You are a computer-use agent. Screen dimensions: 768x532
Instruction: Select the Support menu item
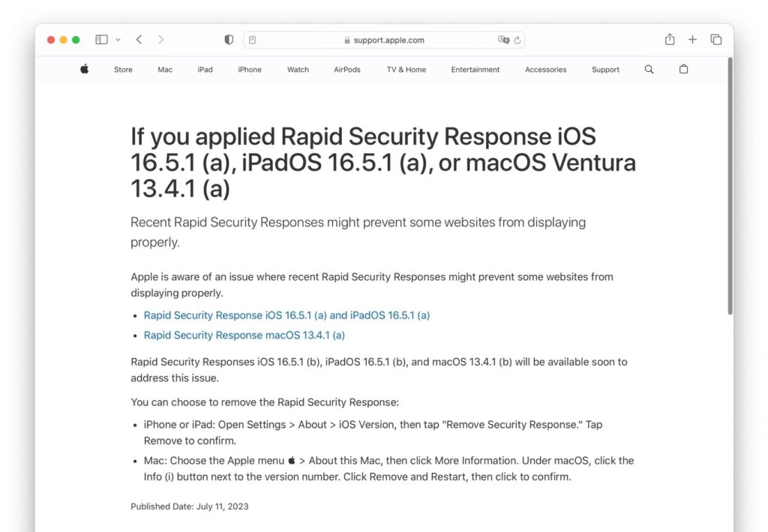coord(605,69)
